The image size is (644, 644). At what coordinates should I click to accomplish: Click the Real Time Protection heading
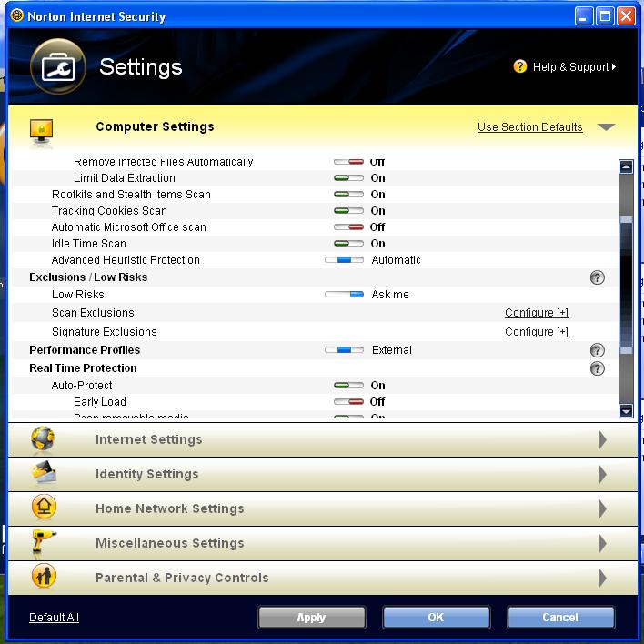(x=83, y=368)
